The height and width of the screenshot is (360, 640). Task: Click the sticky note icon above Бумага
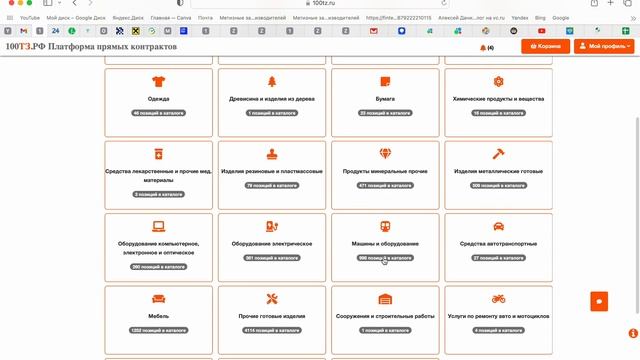pyautogui.click(x=385, y=82)
